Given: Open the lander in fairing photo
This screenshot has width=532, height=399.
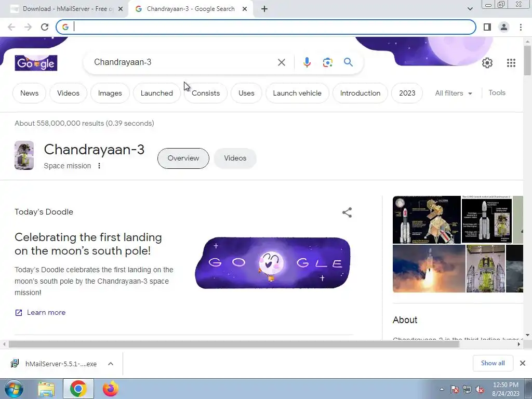Looking at the screenshot, I should coord(486,269).
